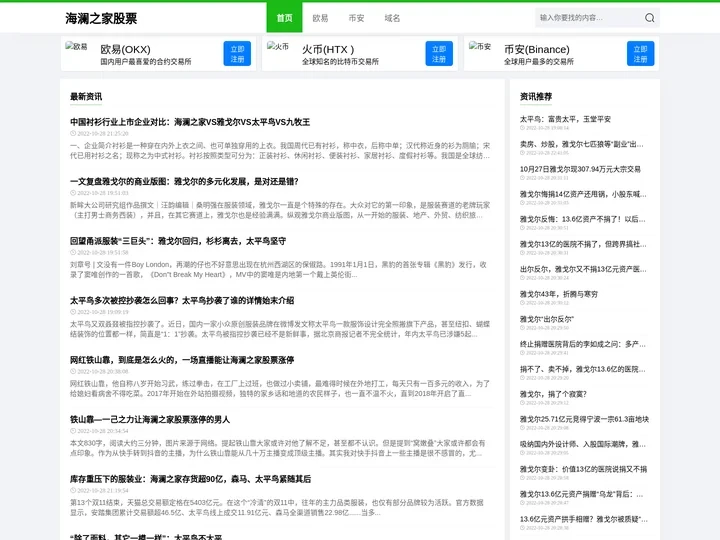Click 立即注册 button for 欧易(OKX)
The image size is (720, 540).
[x=237, y=54]
